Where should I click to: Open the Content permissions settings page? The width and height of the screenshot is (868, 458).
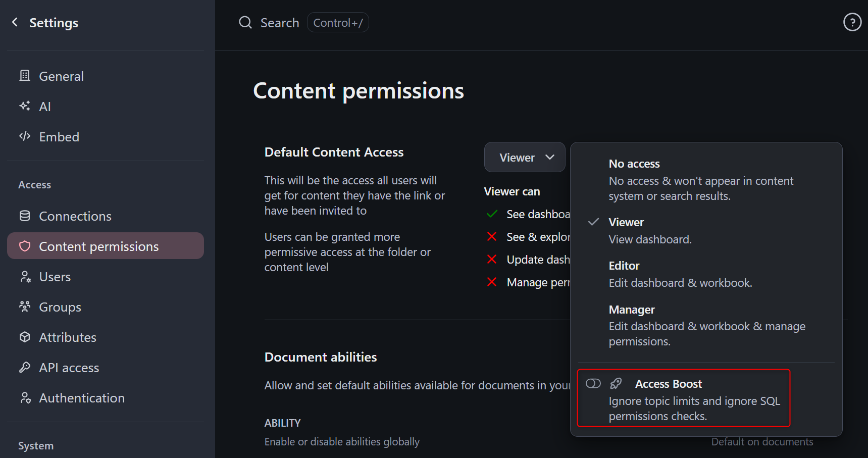pyautogui.click(x=99, y=246)
